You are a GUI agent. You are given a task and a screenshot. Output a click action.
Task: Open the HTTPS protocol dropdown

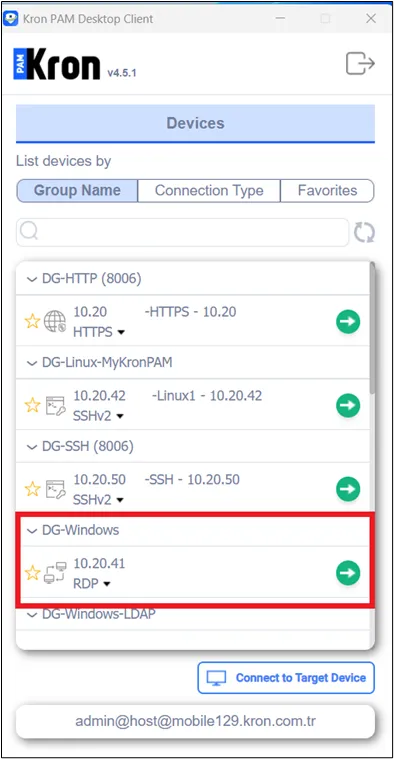click(99, 332)
